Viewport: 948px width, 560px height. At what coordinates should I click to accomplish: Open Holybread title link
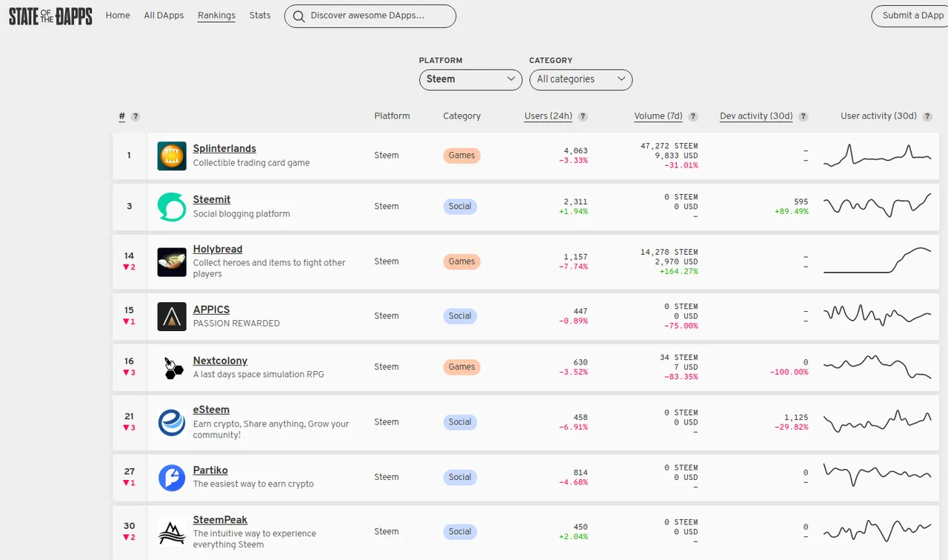click(x=218, y=250)
